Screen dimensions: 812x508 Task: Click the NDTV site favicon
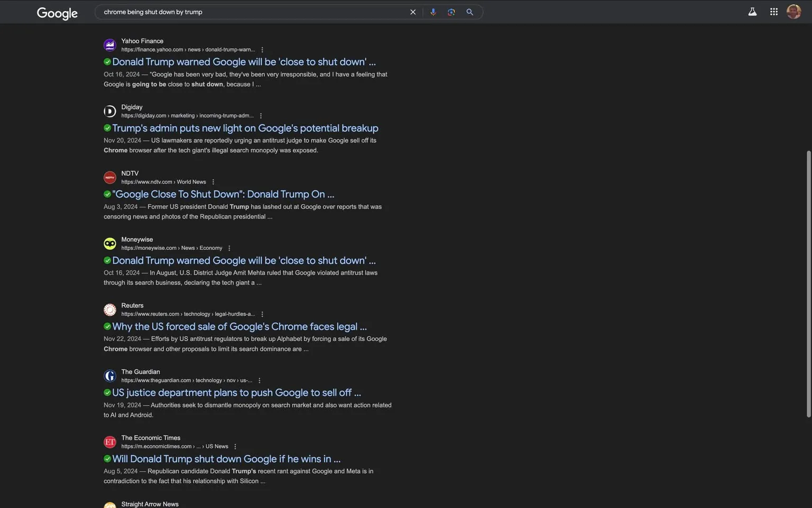pyautogui.click(x=109, y=177)
